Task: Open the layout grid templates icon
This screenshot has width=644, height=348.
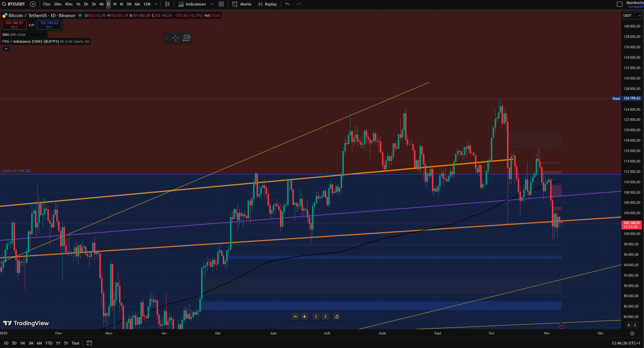Action: pos(221,4)
